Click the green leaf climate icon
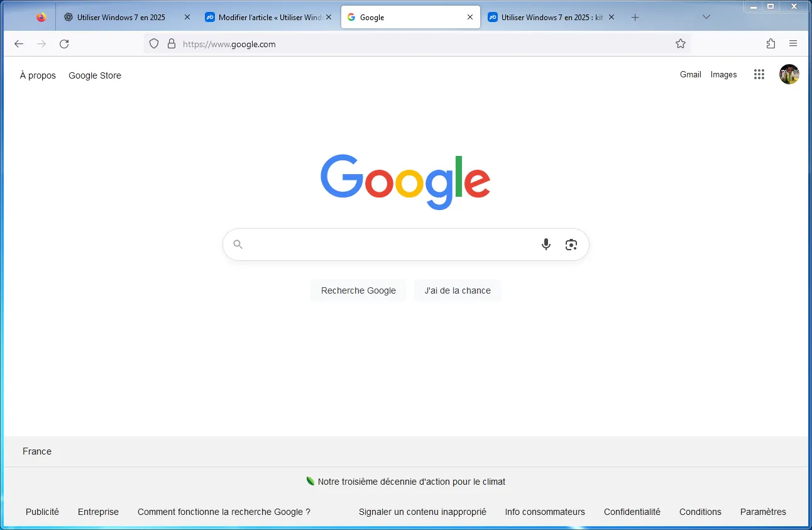This screenshot has height=530, width=812. tap(310, 481)
